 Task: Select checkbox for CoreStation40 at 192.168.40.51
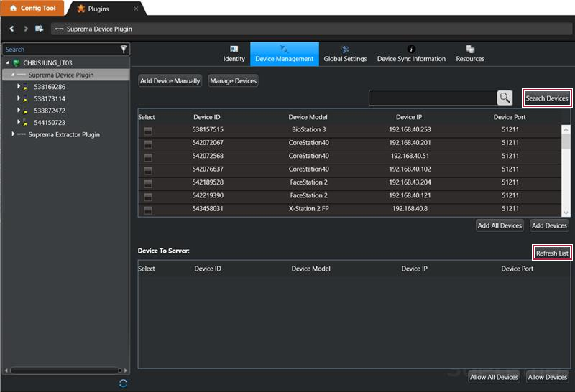click(x=148, y=157)
